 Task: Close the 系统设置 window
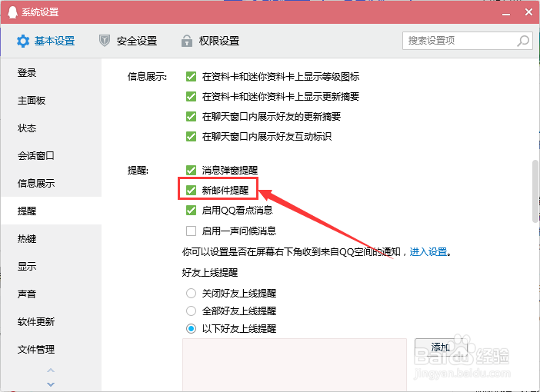click(528, 12)
